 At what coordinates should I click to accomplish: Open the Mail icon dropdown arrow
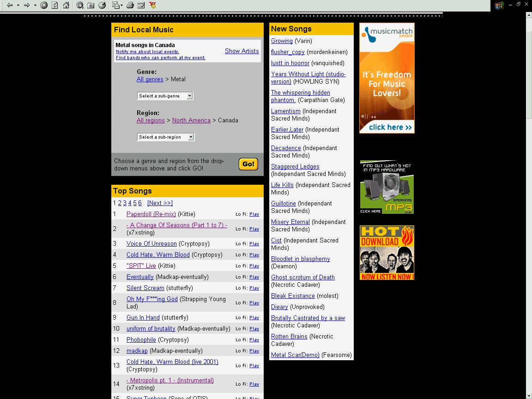pyautogui.click(x=121, y=6)
